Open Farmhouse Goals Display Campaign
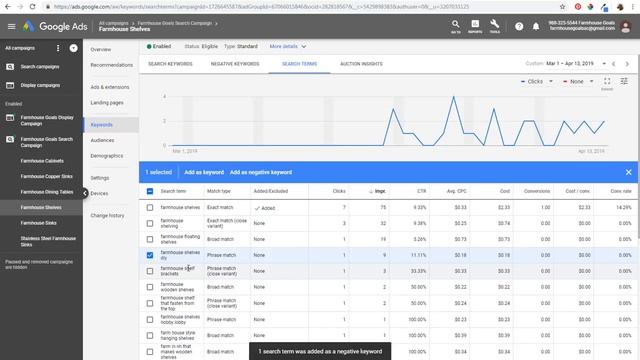Viewport: 640px width, 360px height. coord(47,120)
